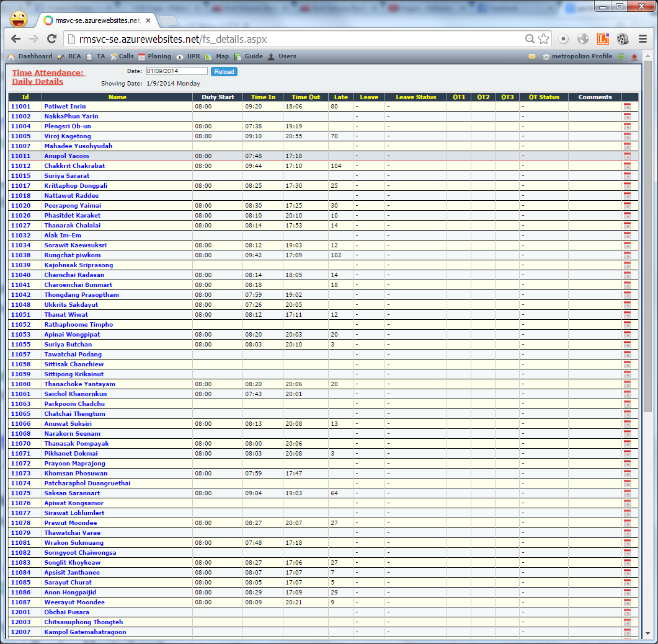This screenshot has width=658, height=644.
Task: Click Late value 104 in Chakkrit row
Action: coord(336,165)
